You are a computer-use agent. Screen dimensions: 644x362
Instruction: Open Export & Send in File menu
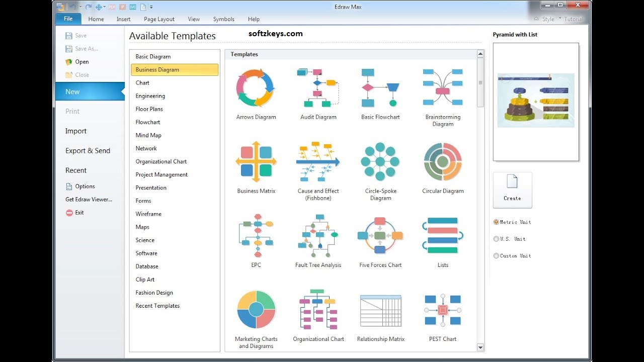coord(88,150)
